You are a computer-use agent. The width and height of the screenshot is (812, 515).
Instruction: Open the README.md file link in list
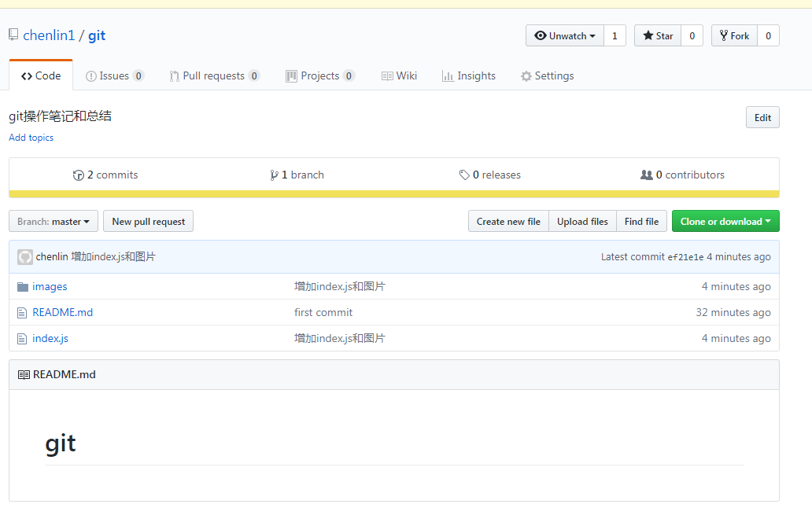(x=63, y=313)
